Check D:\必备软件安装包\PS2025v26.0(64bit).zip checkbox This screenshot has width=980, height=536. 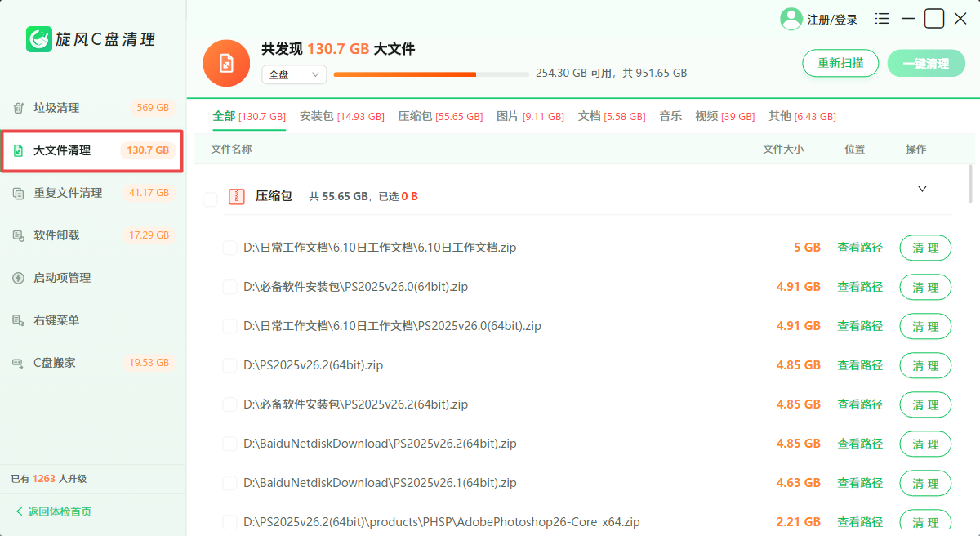(x=229, y=287)
